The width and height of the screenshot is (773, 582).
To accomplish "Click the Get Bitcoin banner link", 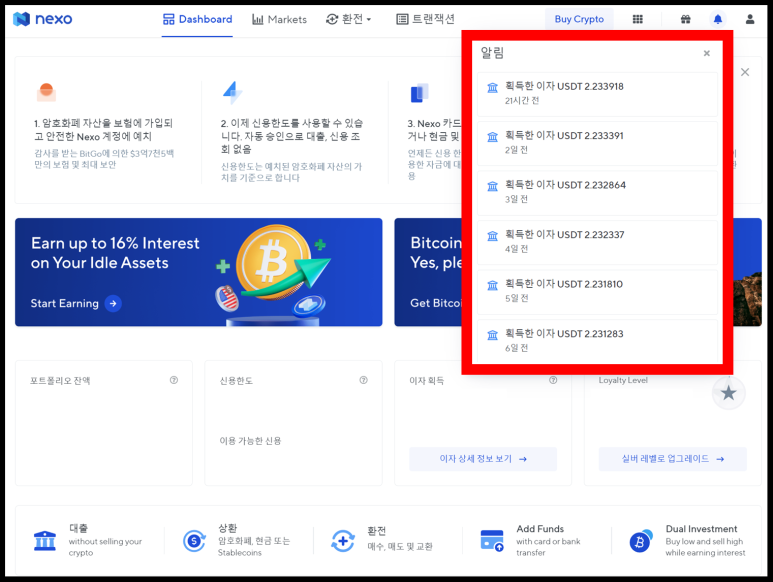I will pos(435,303).
